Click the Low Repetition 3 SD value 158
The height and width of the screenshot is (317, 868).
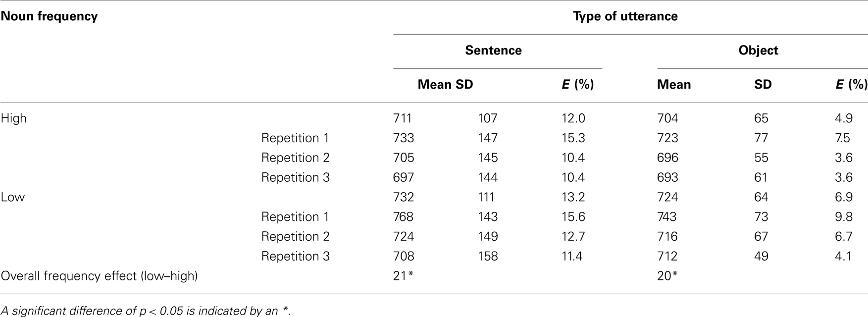coord(488,256)
